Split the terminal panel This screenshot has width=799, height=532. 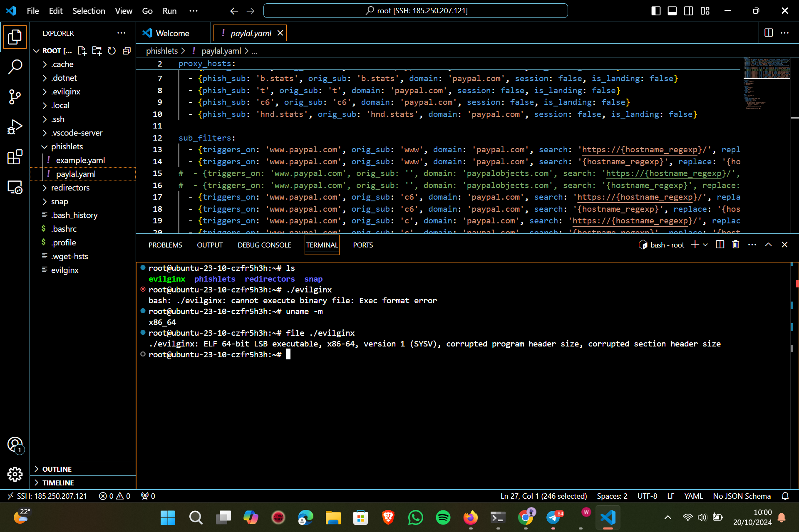coord(720,245)
